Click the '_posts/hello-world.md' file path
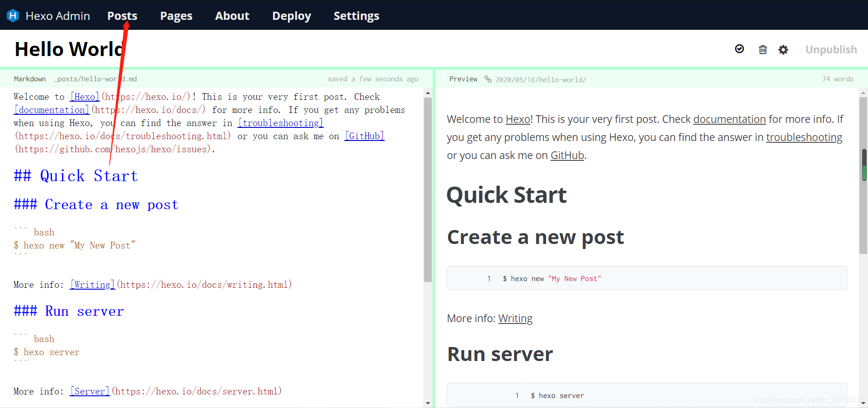 tap(95, 79)
